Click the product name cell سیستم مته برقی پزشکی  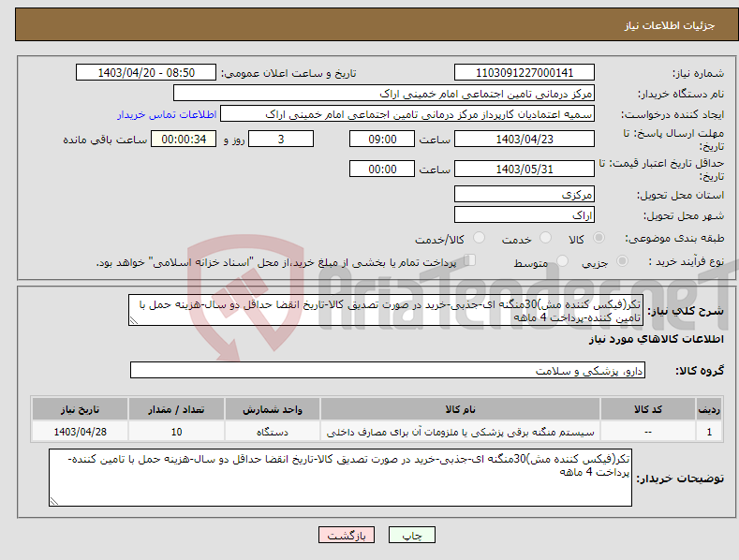tap(460, 432)
